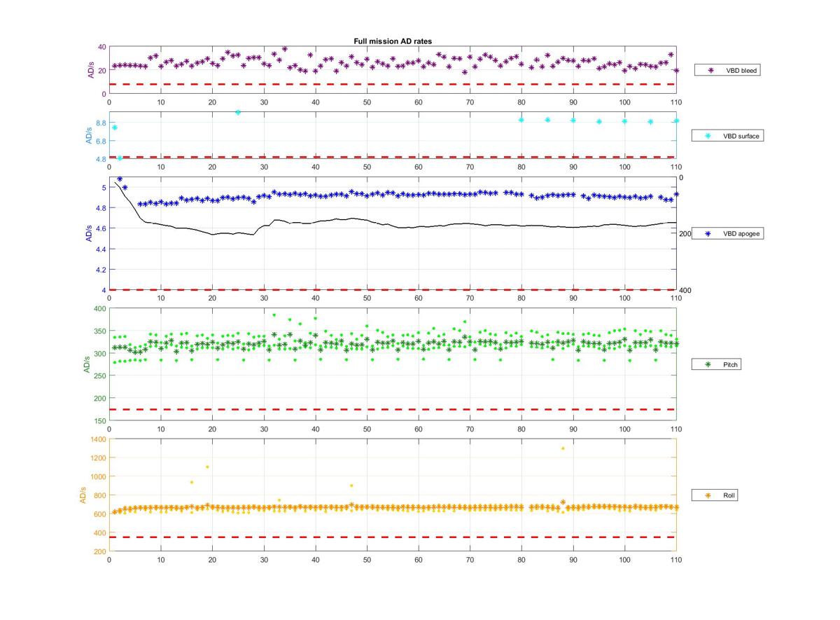
Task: Click the Roll outlier point near 1100
Action: (207, 467)
